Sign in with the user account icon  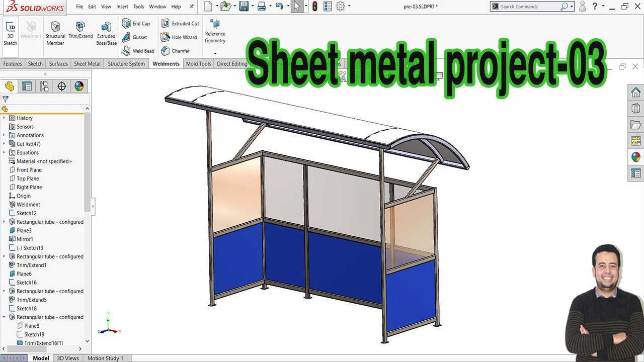(583, 7)
